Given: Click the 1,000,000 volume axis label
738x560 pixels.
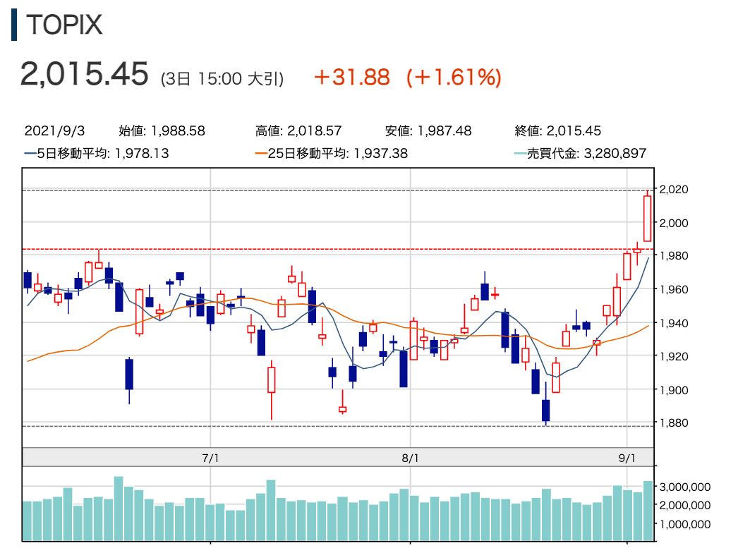Looking at the screenshot, I should click(x=685, y=524).
